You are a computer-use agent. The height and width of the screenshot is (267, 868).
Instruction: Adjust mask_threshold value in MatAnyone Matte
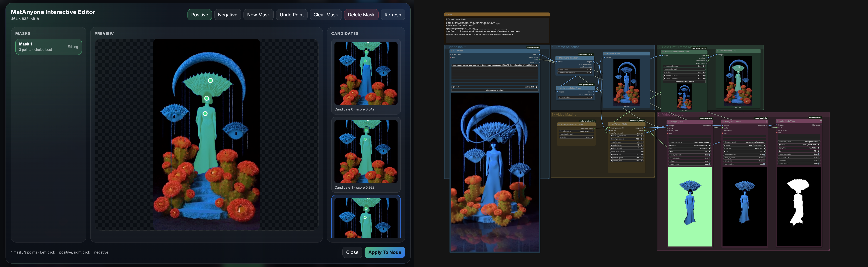(x=627, y=139)
